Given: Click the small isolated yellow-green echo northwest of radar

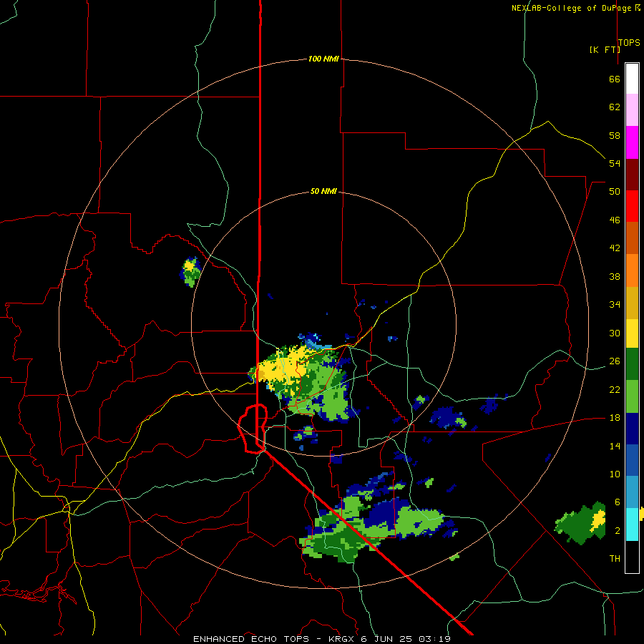Looking at the screenshot, I should pyautogui.click(x=190, y=271).
